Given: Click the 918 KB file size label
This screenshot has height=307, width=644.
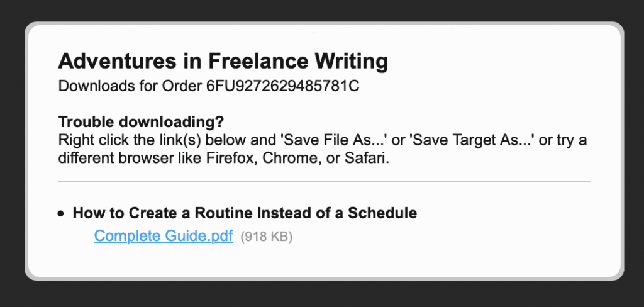Looking at the screenshot, I should click(267, 237).
